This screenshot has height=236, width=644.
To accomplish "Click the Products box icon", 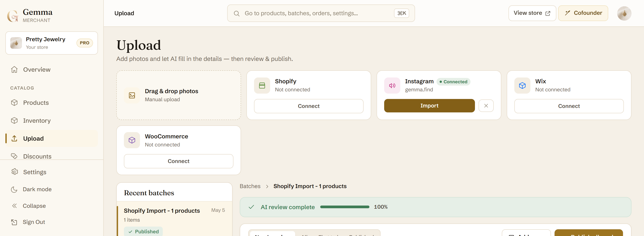I will click(x=14, y=103).
